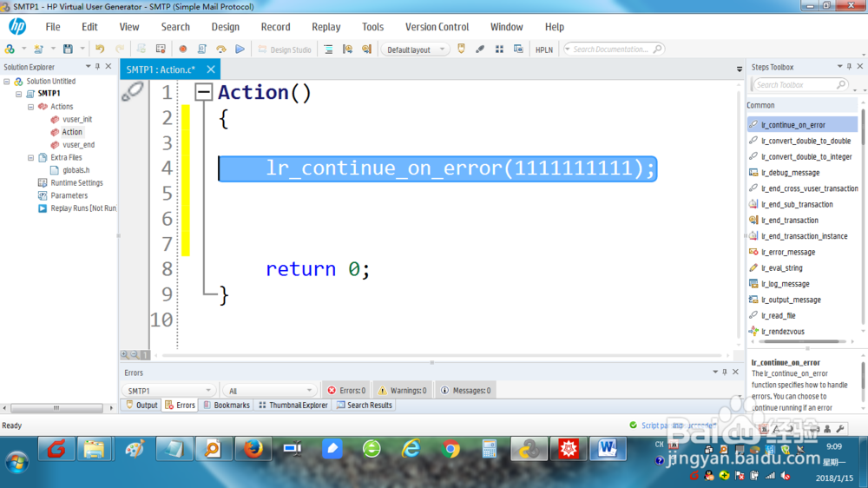
Task: Toggle the Warnings: 0 filter button
Action: 403,391
